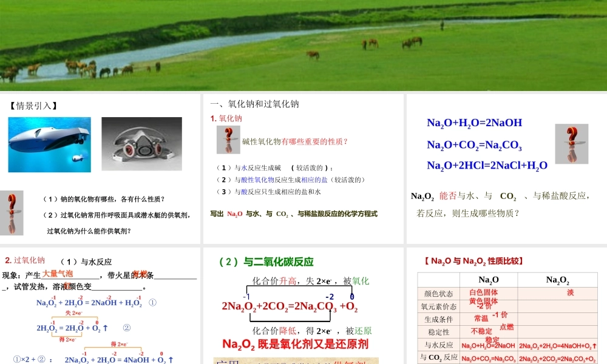Image resolution: width=607 pixels, height=364 pixels.
Task: Click the blue equation Na2O+2HCl=2NaCl+H2O
Action: click(x=487, y=166)
